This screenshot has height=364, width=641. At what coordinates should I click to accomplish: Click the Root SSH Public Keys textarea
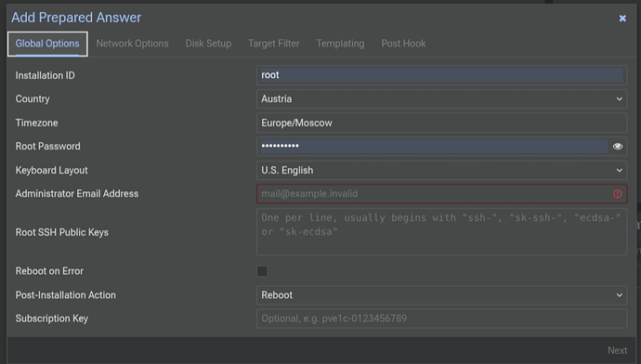point(441,232)
